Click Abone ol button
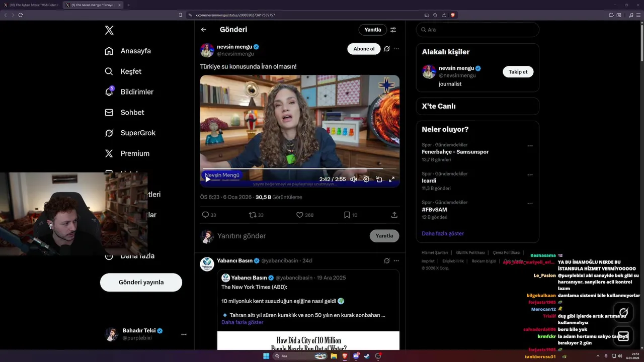 [364, 49]
